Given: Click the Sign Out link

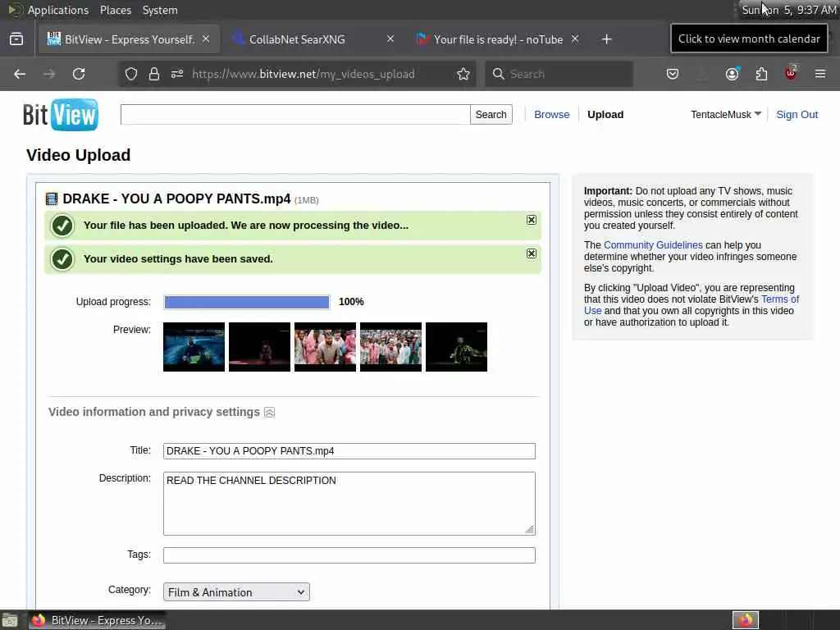Looking at the screenshot, I should (797, 115).
